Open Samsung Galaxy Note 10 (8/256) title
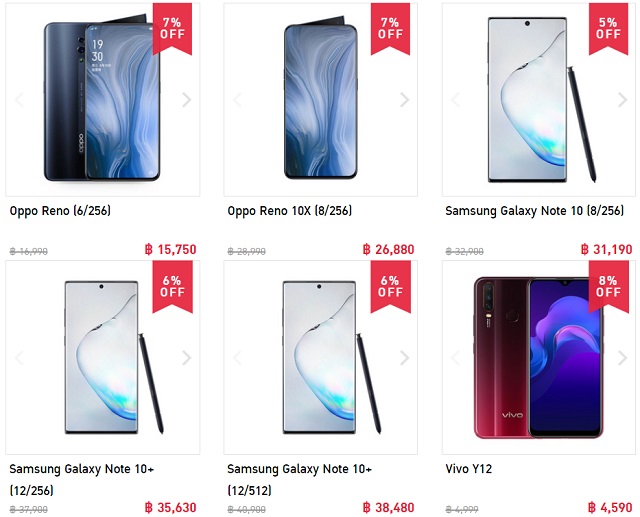 point(534,211)
